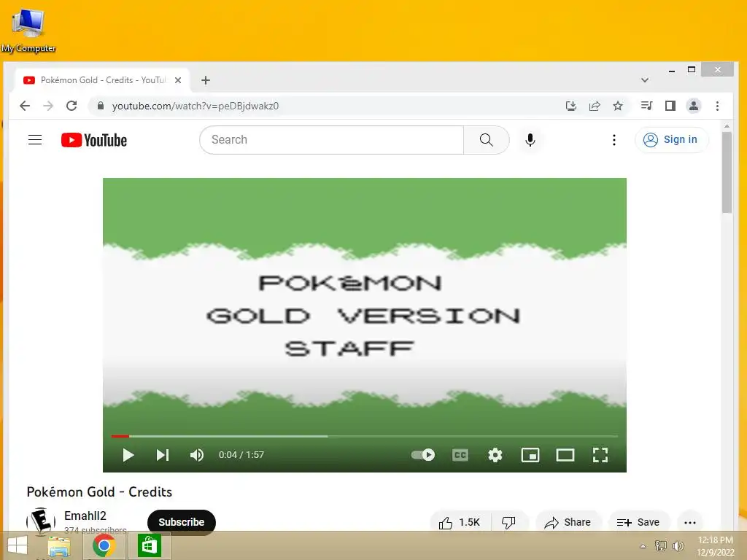Go to YouTube home via logo
The width and height of the screenshot is (747, 560).
point(94,140)
